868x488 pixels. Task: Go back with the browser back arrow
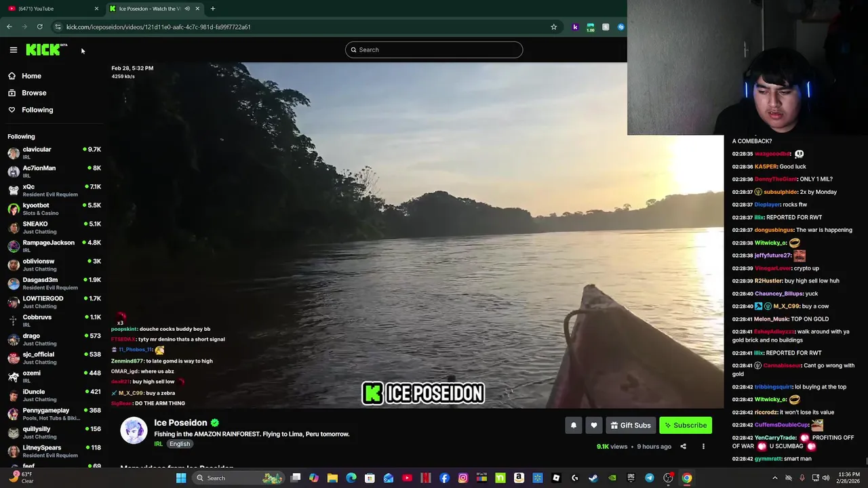[x=9, y=27]
